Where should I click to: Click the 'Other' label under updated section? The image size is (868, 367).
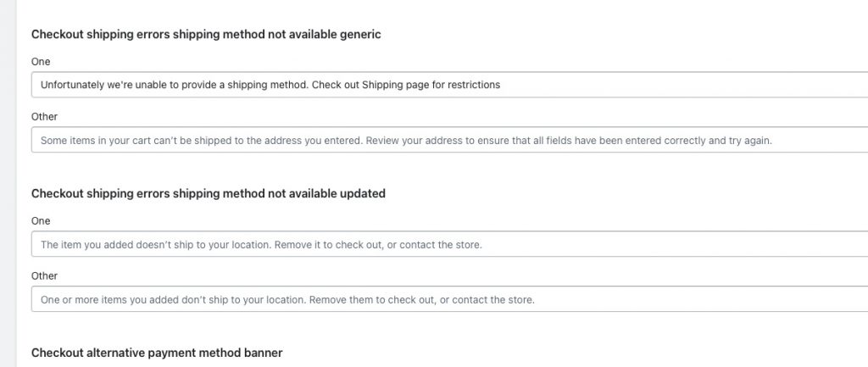point(44,275)
